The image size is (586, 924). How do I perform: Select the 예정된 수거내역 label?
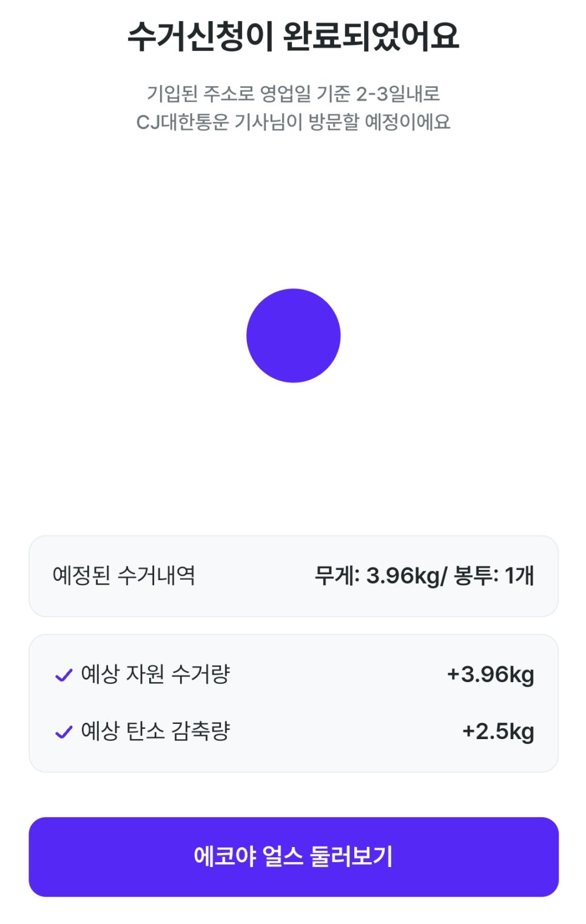[x=124, y=575]
